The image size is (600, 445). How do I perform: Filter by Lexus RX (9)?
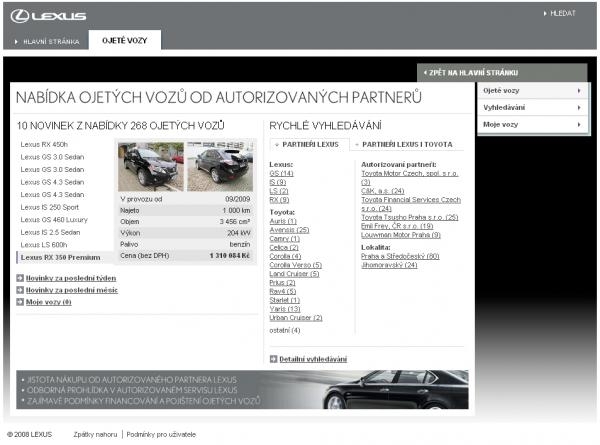[x=279, y=200]
